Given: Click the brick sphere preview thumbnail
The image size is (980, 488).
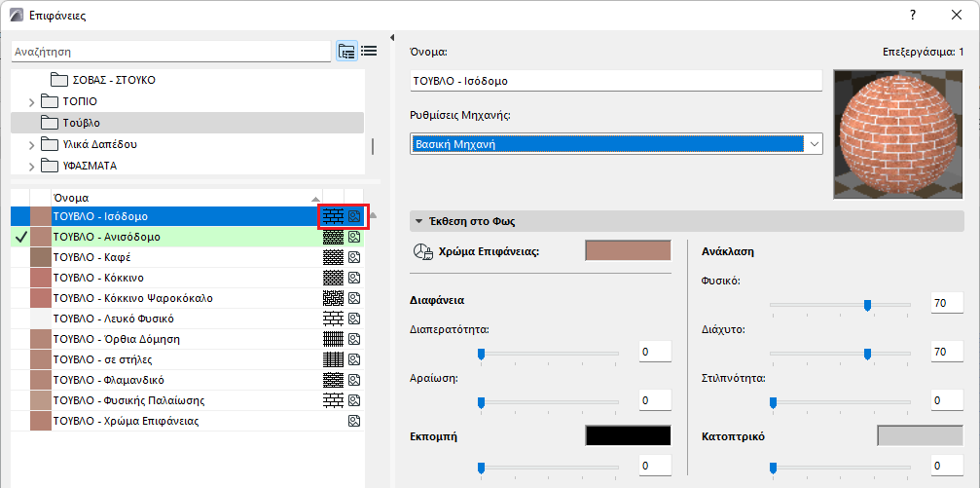Looking at the screenshot, I should (899, 133).
